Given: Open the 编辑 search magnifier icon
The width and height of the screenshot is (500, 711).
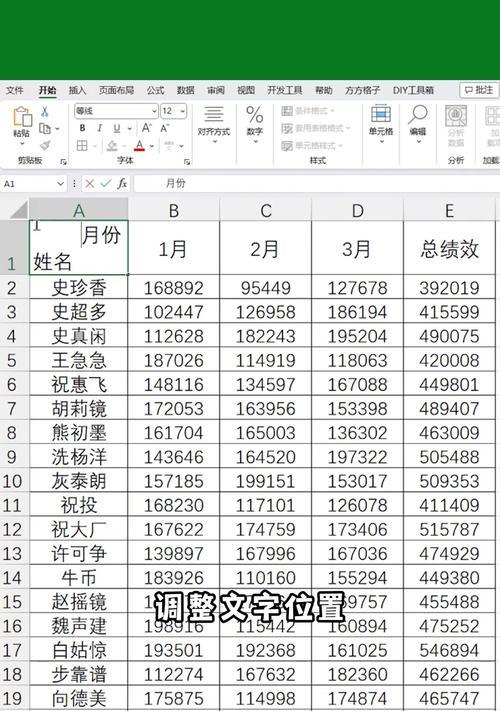Looking at the screenshot, I should [417, 114].
